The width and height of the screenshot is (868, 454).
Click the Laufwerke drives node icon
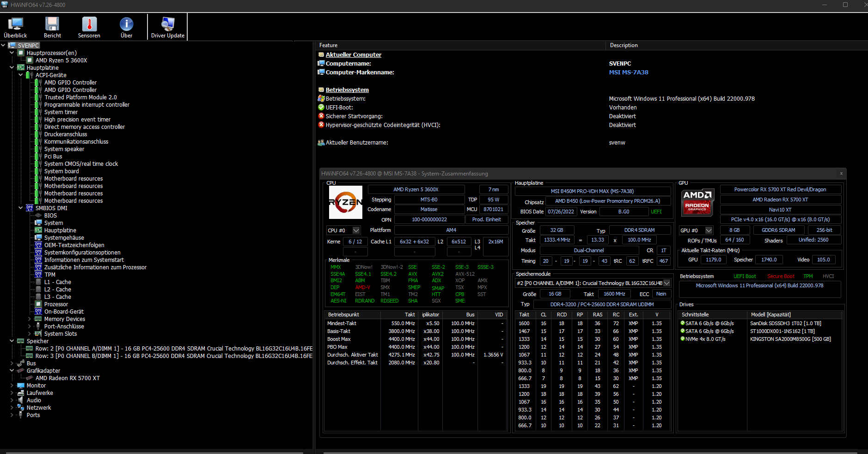click(x=21, y=393)
